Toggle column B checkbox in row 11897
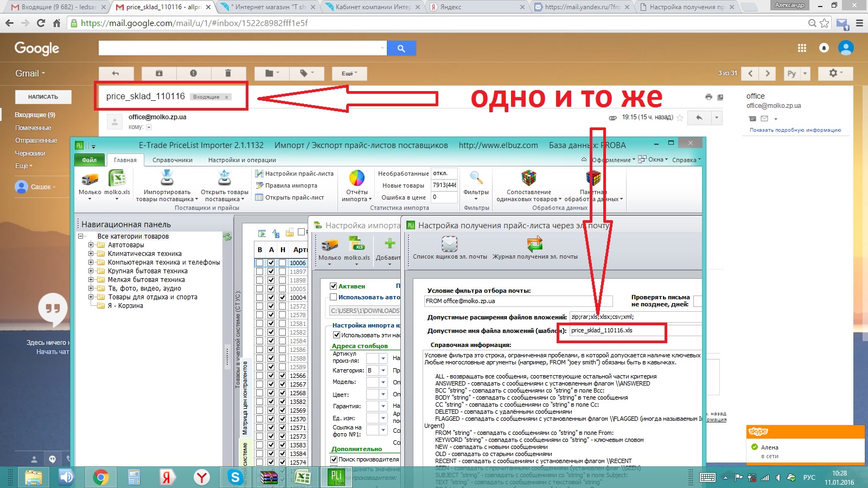The image size is (868, 488). click(x=260, y=272)
